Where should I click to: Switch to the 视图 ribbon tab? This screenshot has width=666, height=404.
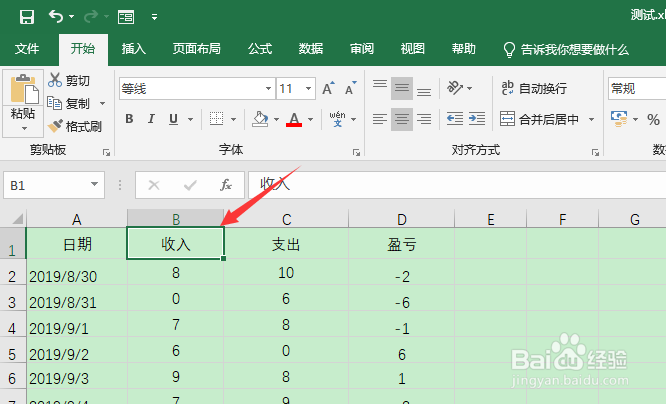412,49
